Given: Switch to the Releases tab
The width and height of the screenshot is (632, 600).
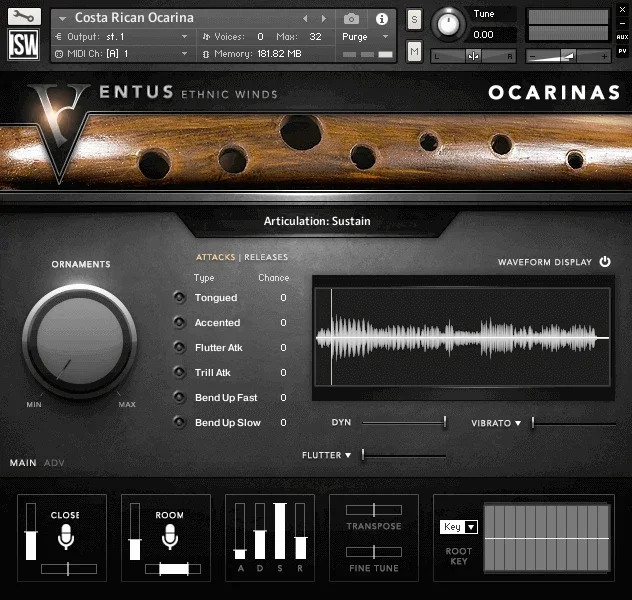Looking at the screenshot, I should [x=266, y=257].
